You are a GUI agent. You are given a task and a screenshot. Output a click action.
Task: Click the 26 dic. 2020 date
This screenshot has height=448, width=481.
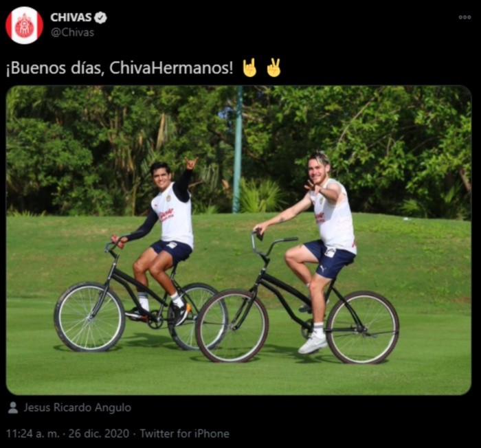coord(98,434)
